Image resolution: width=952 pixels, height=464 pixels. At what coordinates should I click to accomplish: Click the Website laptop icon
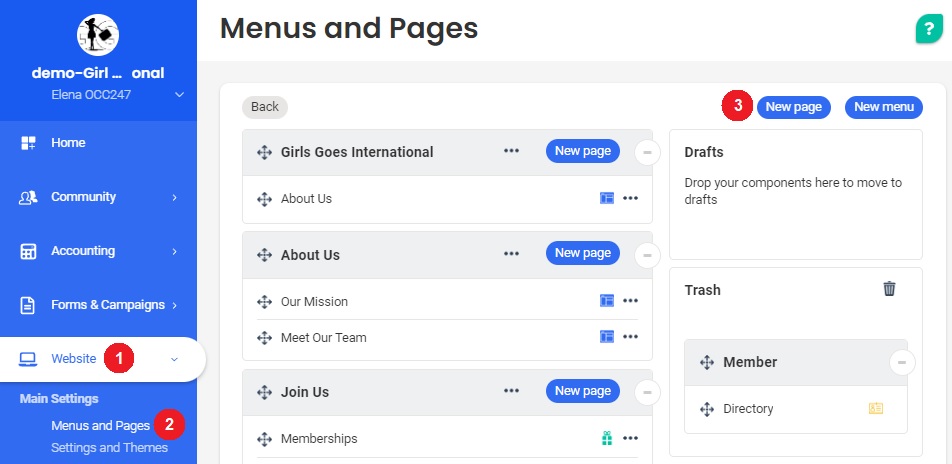(28, 359)
